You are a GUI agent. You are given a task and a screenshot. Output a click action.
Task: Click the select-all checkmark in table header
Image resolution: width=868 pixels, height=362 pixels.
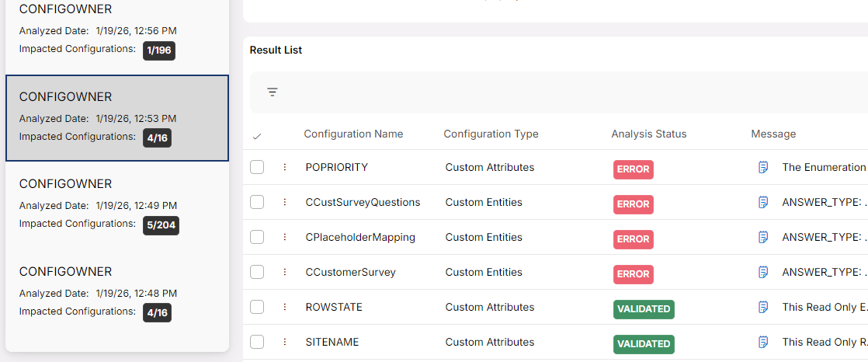pyautogui.click(x=256, y=136)
